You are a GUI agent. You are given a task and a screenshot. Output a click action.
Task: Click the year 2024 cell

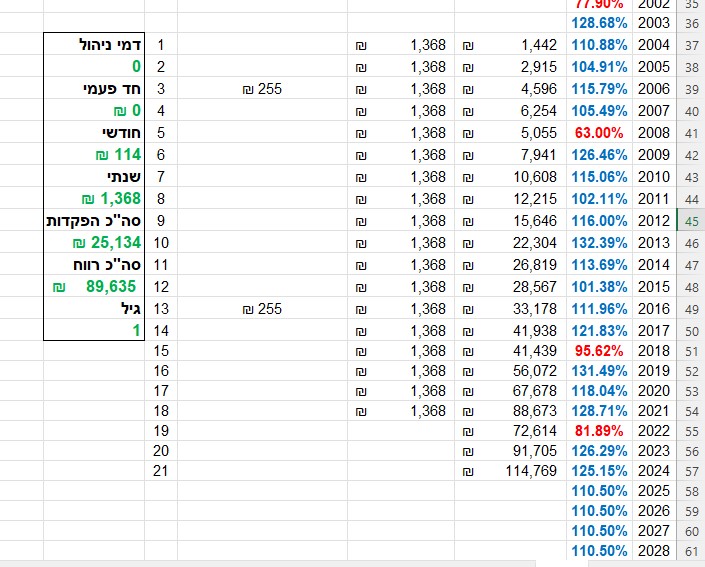click(653, 471)
